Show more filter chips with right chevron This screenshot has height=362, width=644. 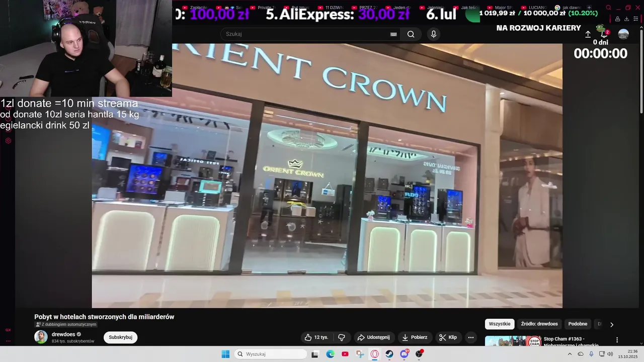612,324
